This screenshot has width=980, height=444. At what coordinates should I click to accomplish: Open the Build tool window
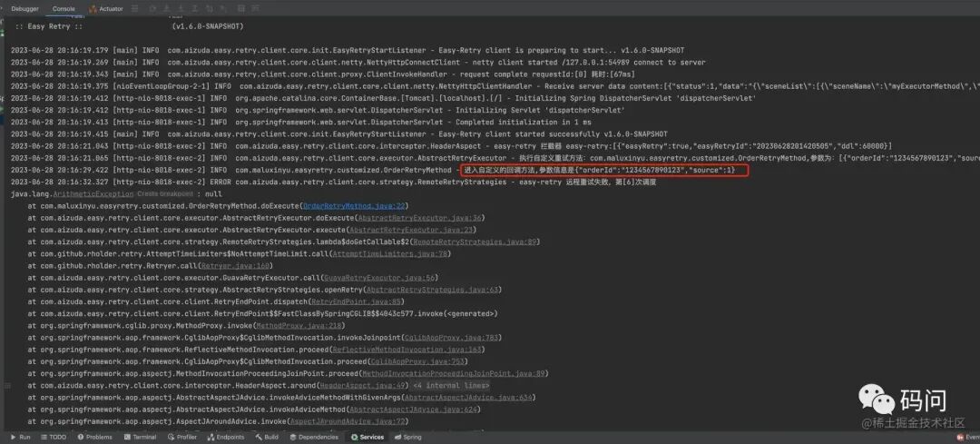click(267, 437)
